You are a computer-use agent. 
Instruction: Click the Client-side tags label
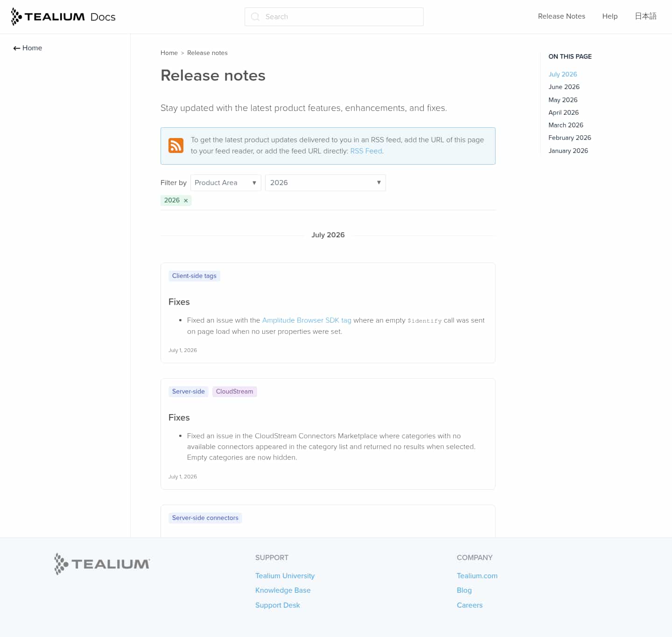(194, 276)
